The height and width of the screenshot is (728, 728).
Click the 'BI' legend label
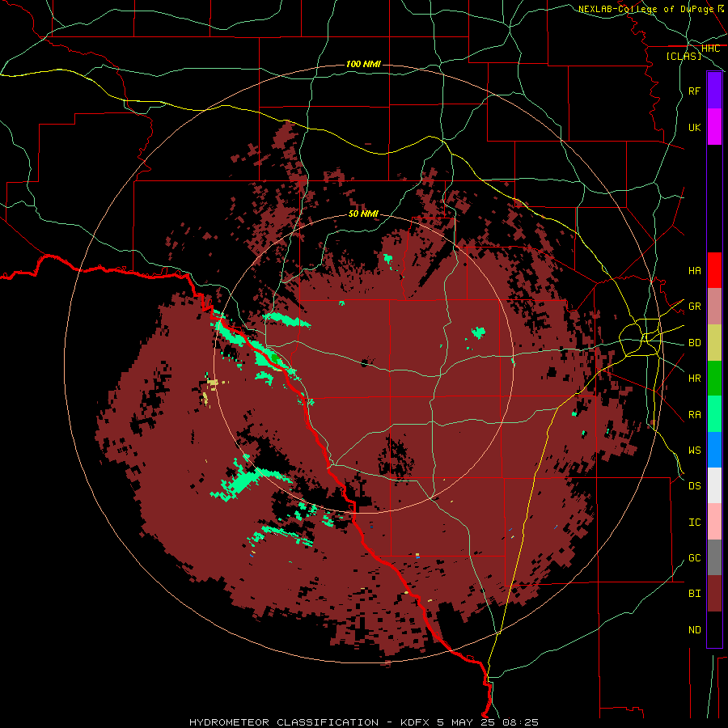pyautogui.click(x=694, y=594)
